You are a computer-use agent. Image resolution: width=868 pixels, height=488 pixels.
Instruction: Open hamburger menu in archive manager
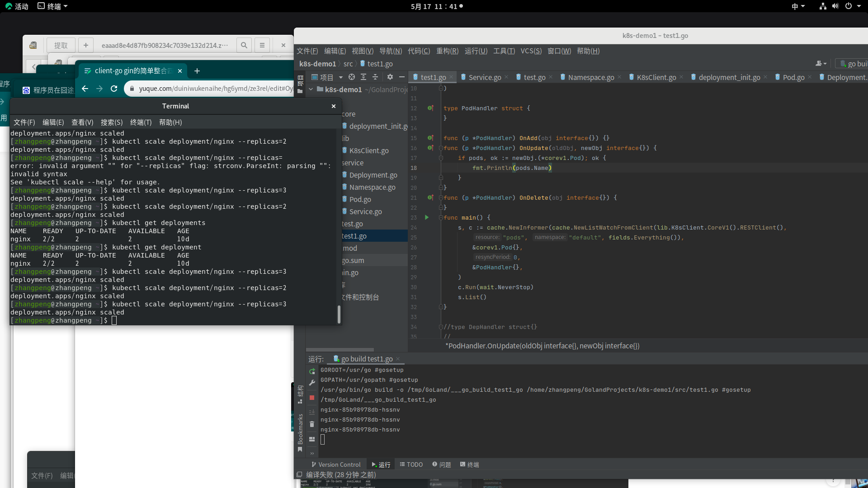pos(262,45)
